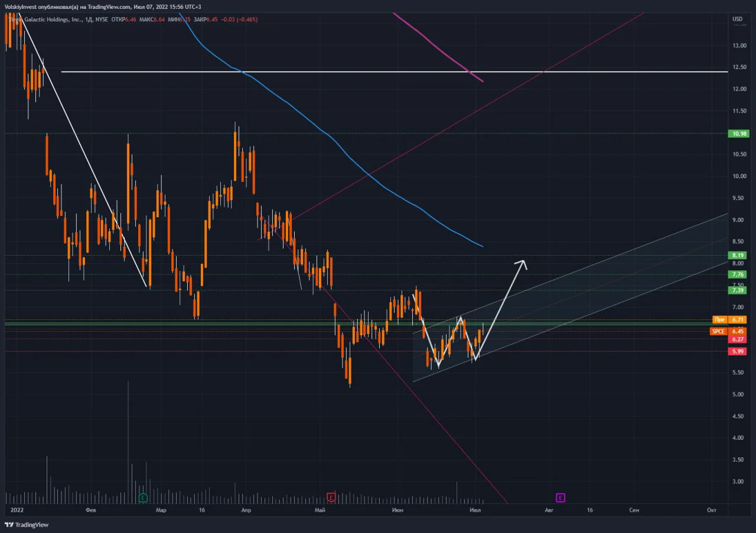Screen dimensions: 756x533
Task: Click the purple upcoming earnings E marker
Action: 561,498
